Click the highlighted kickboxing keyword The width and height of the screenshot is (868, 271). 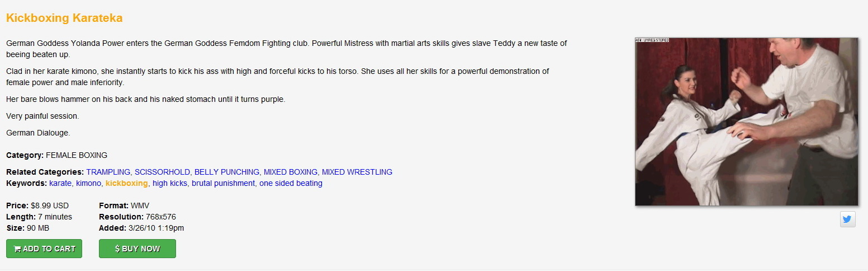pos(127,183)
